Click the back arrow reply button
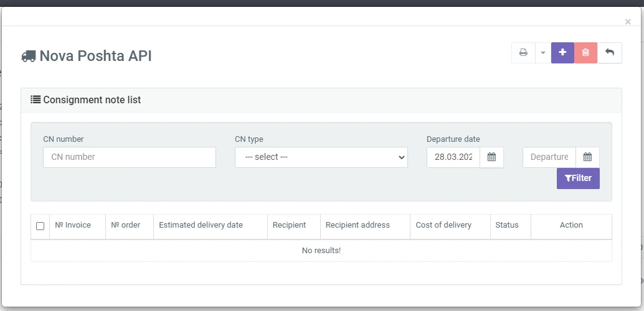Image resolution: width=644 pixels, height=311 pixels. point(610,53)
